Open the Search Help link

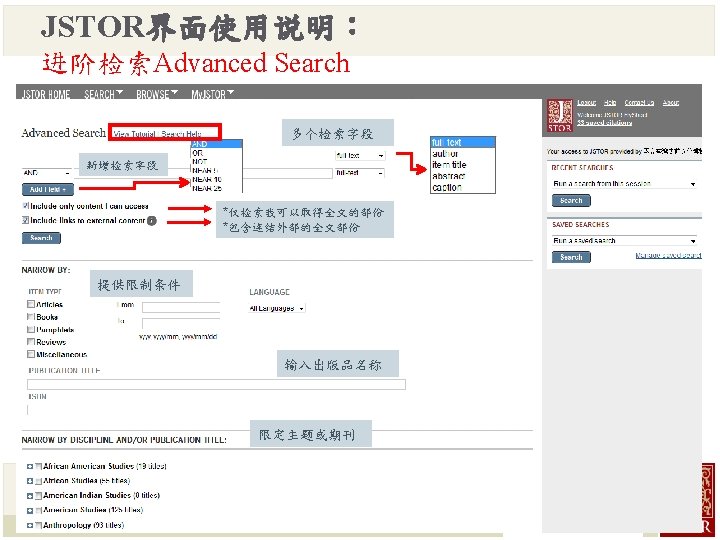pos(181,134)
